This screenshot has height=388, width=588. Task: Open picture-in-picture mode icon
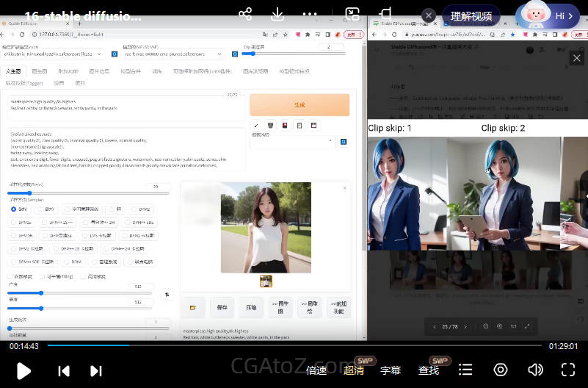pyautogui.click(x=352, y=15)
